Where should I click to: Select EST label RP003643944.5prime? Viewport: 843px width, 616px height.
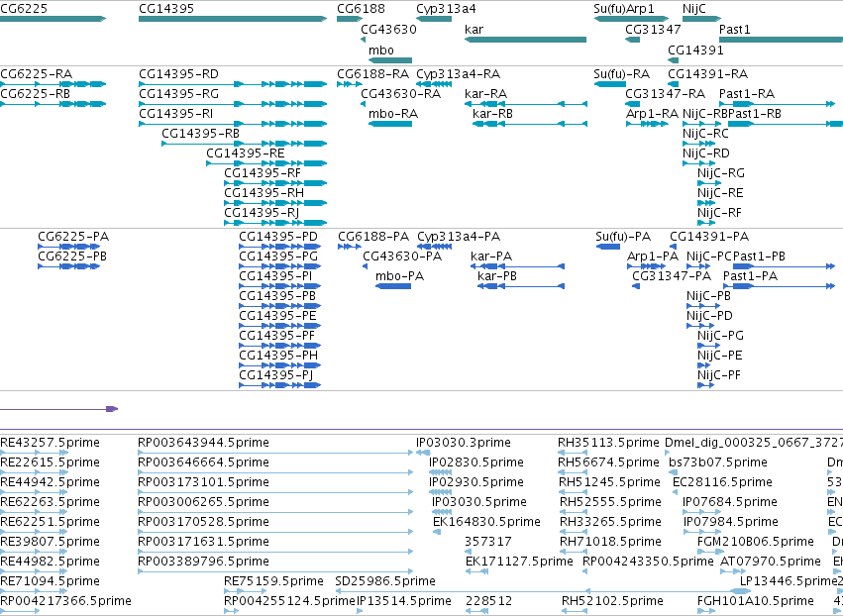(203, 443)
